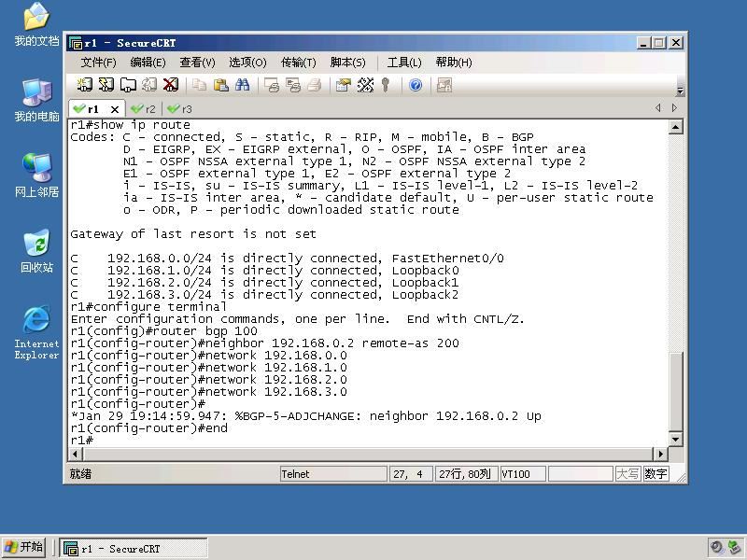Click the Telnet status bar field
Image resolution: width=747 pixels, height=560 pixels.
333,474
